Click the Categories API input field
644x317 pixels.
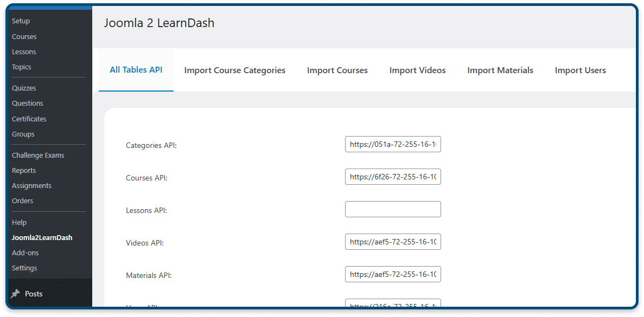click(x=393, y=144)
